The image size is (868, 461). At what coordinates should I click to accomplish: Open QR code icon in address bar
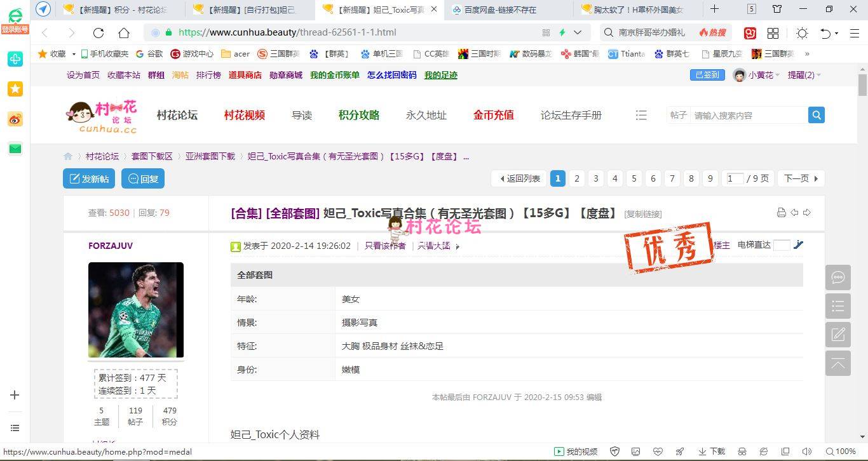coord(546,32)
